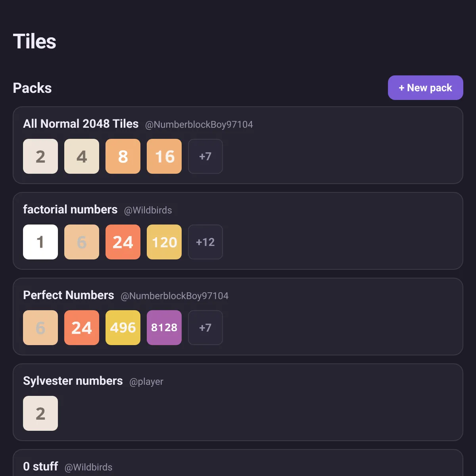Open the Perfect Numbers pack title
Image resolution: width=476 pixels, height=476 pixels.
point(69,295)
